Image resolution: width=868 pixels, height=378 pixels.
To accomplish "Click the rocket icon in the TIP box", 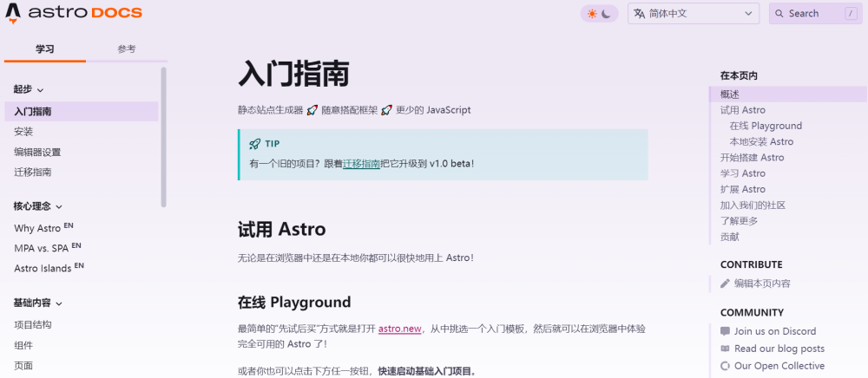I will coord(254,144).
